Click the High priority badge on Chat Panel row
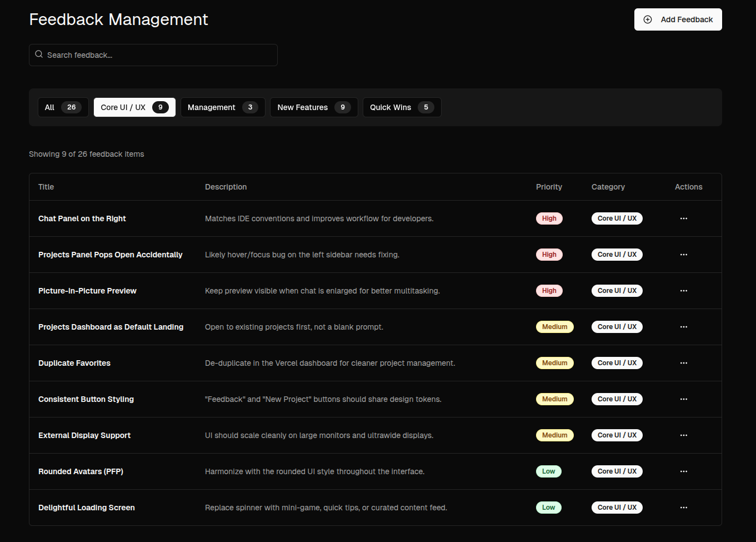 549,218
